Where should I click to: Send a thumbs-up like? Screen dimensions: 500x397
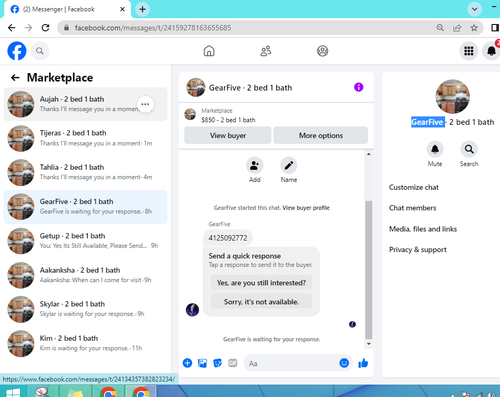(x=363, y=363)
